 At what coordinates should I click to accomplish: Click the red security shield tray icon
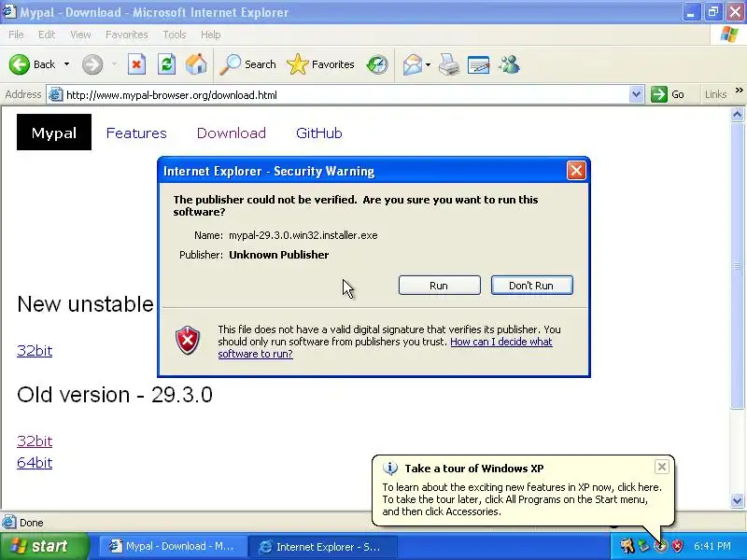click(677, 546)
